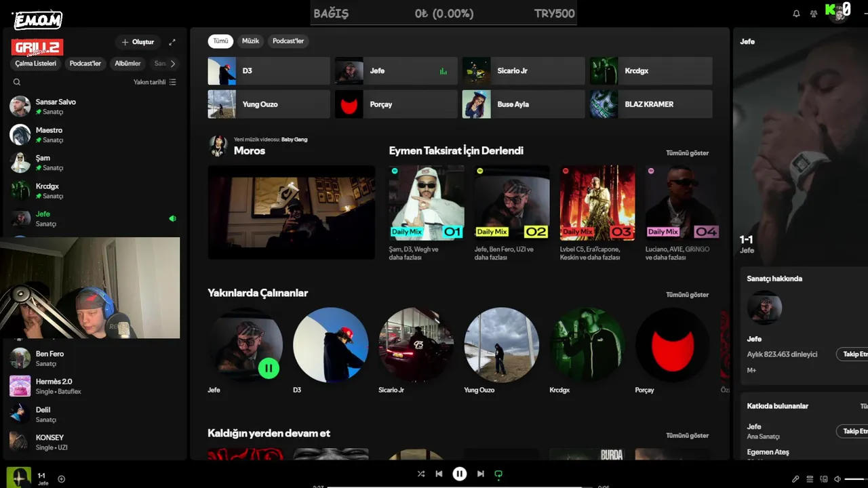Open the lyrics microphone icon
Viewport: 868px width, 488px height.
tap(796, 479)
